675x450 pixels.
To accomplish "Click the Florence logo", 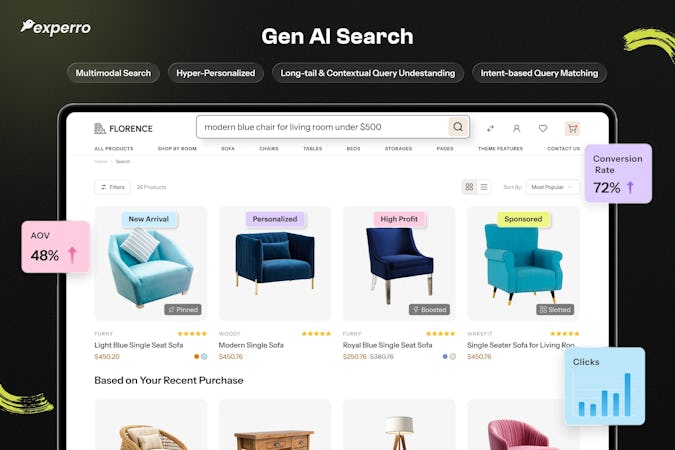I will coord(124,128).
